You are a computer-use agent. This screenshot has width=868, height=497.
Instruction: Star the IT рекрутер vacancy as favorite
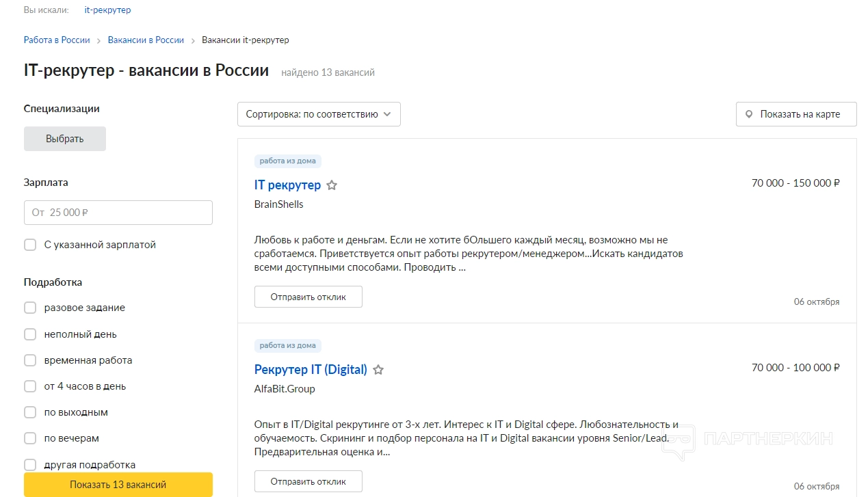(332, 185)
